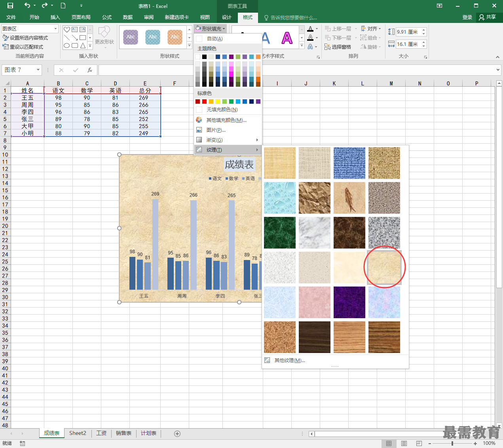Choose the magenta outlined A WordArt style
The width and height of the screenshot is (503, 448).
click(287, 38)
